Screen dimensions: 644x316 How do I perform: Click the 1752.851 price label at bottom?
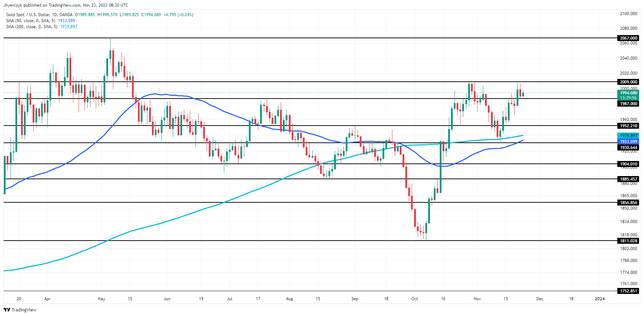click(x=628, y=291)
